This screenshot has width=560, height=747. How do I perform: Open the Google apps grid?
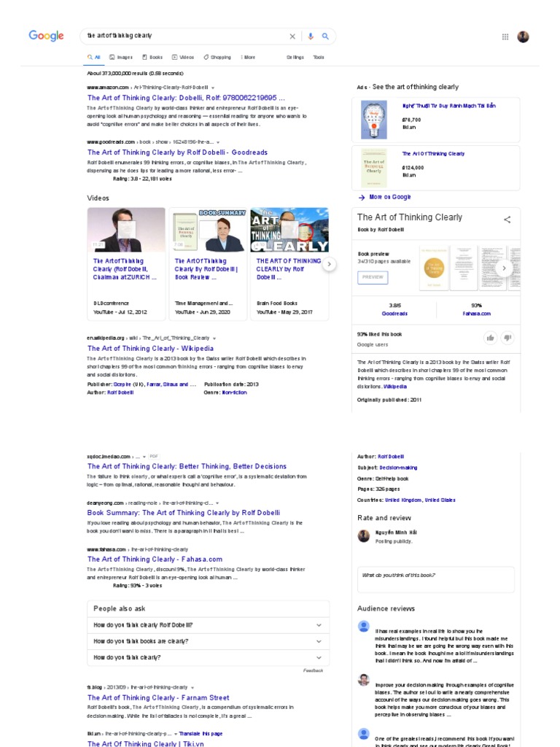point(505,36)
